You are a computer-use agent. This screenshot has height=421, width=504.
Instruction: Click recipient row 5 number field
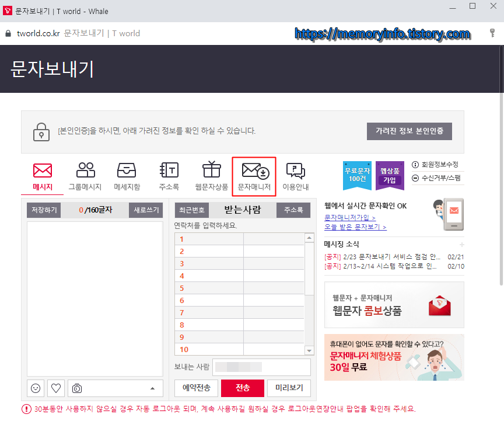click(x=209, y=288)
